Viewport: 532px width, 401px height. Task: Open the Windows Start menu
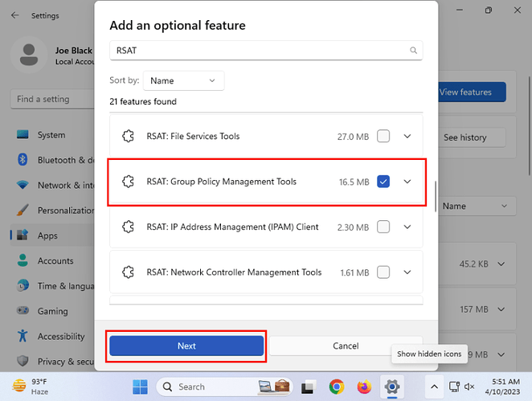click(140, 387)
